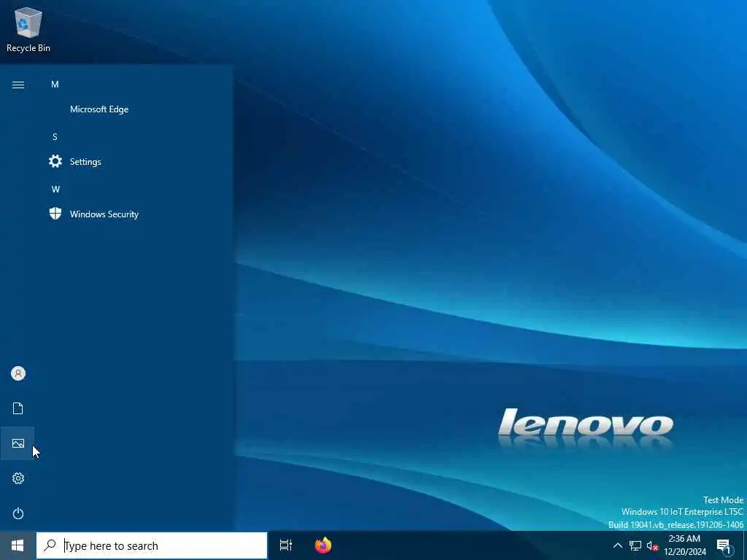Open Task View on the taskbar

[286, 545]
